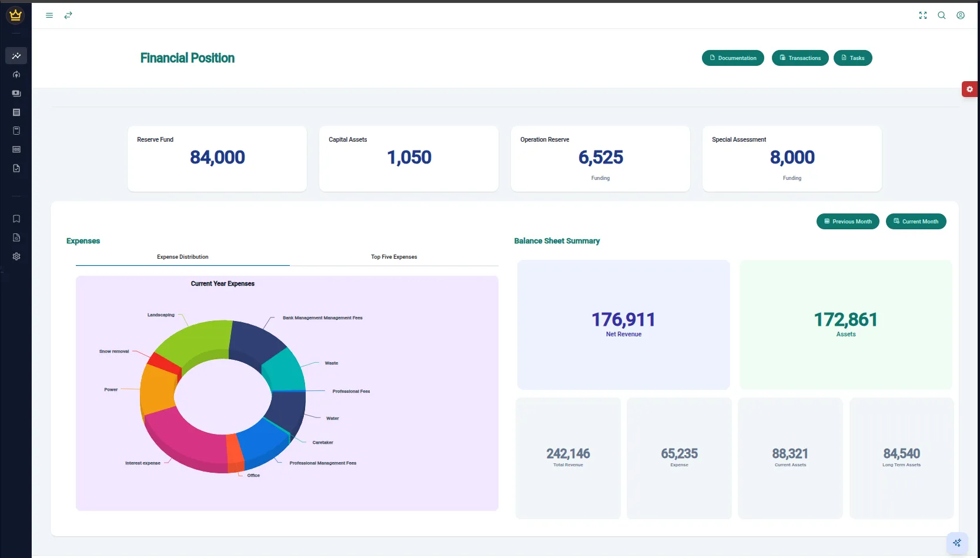This screenshot has width=980, height=558.
Task: Open the documents list icon in sidebar
Action: (x=16, y=112)
